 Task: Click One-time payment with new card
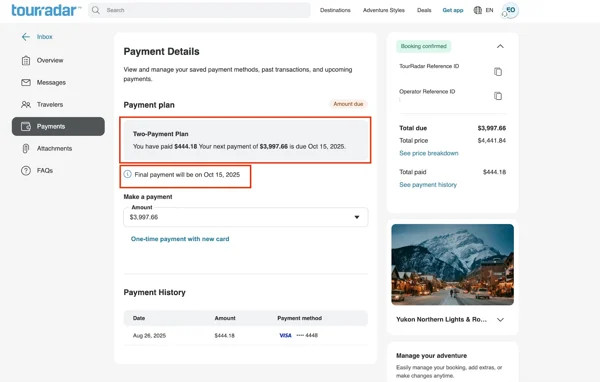[x=180, y=239]
